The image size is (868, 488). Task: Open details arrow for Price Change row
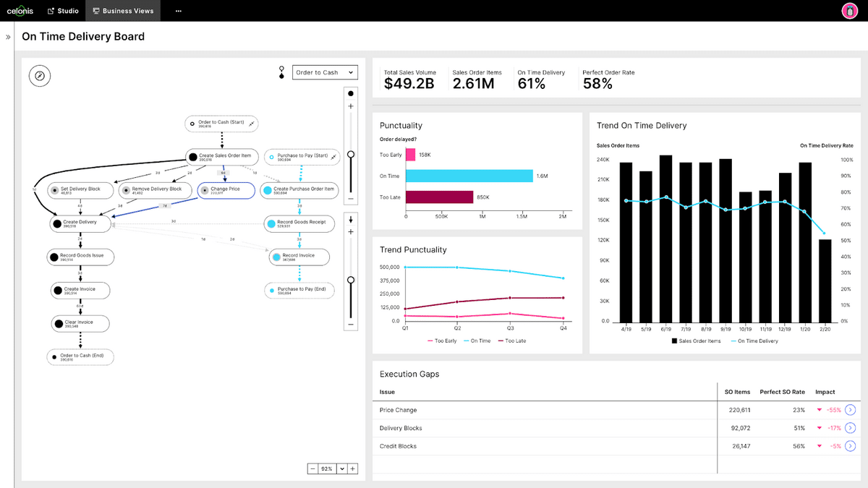(851, 410)
